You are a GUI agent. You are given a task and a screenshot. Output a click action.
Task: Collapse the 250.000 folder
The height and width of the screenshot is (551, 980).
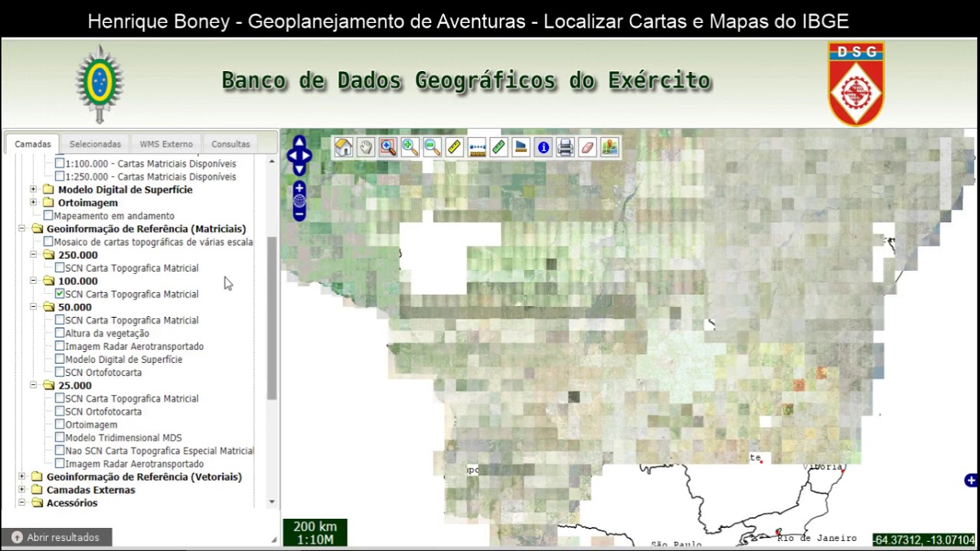[x=33, y=254]
